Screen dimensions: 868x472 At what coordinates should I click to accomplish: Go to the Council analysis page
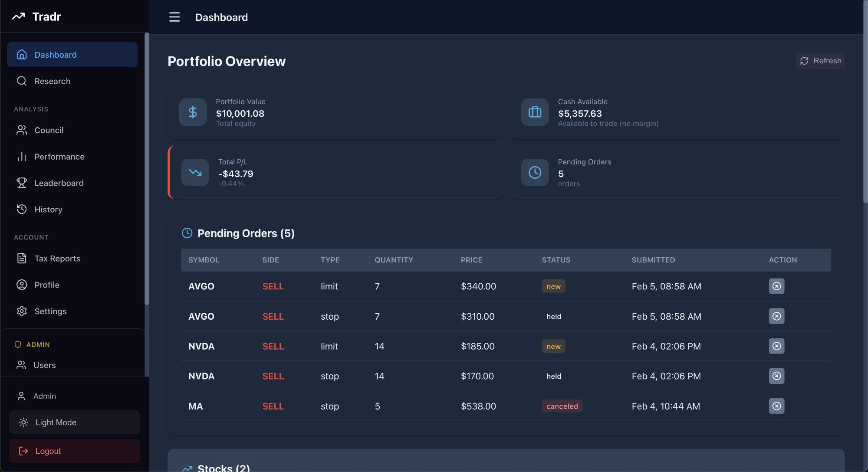click(x=49, y=130)
